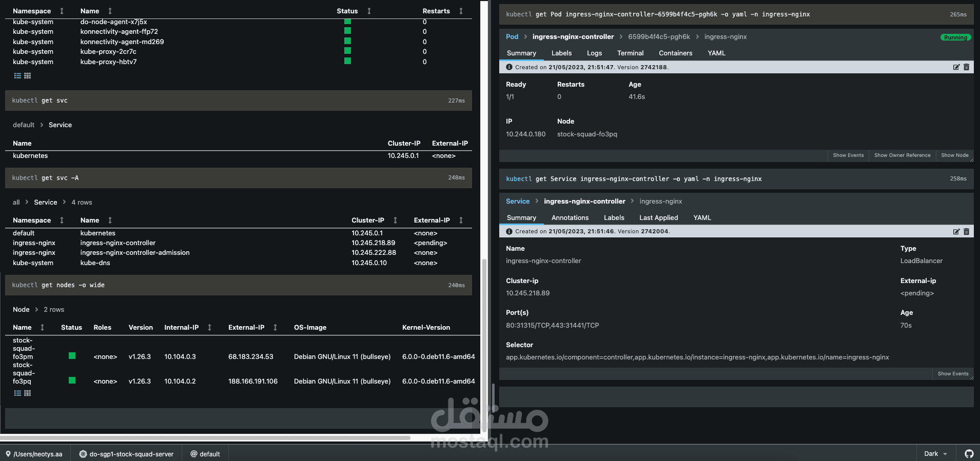Open the Terminal tab
Image resolution: width=980 pixels, height=461 pixels.
[630, 53]
